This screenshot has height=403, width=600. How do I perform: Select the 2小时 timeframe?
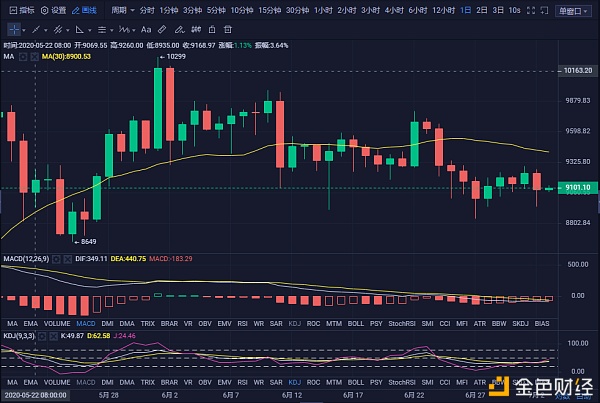[347, 10]
